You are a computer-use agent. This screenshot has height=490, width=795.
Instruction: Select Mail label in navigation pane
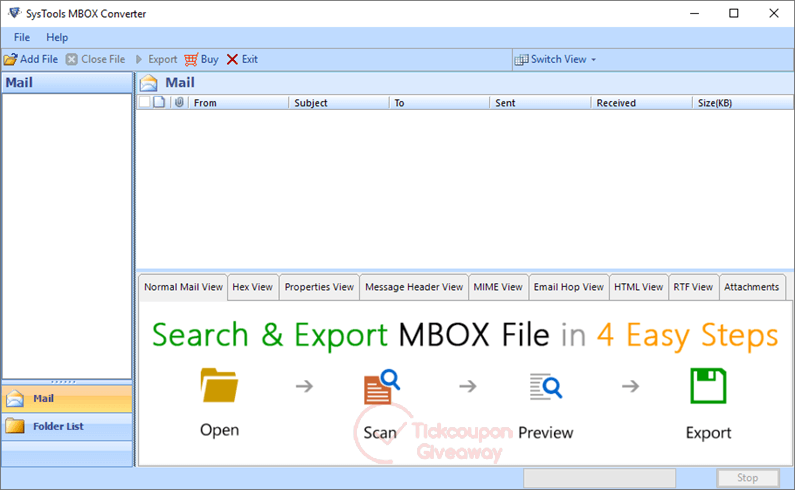click(x=44, y=399)
